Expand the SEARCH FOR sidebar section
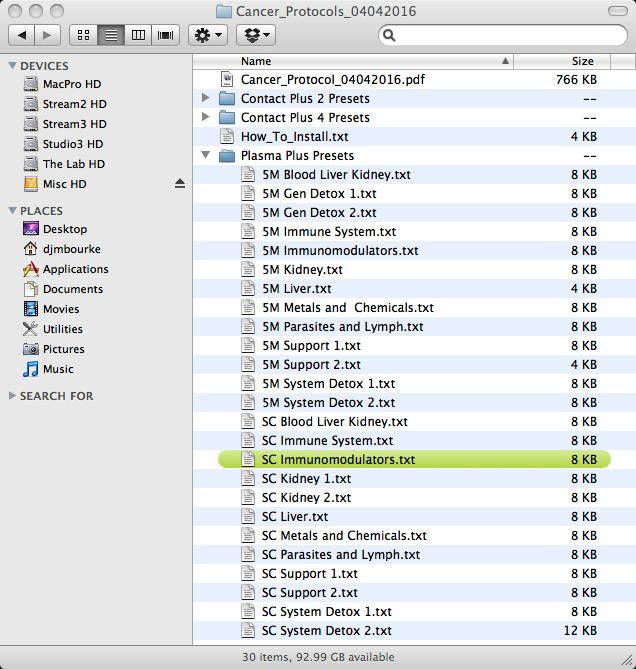The image size is (636, 669). [x=12, y=396]
